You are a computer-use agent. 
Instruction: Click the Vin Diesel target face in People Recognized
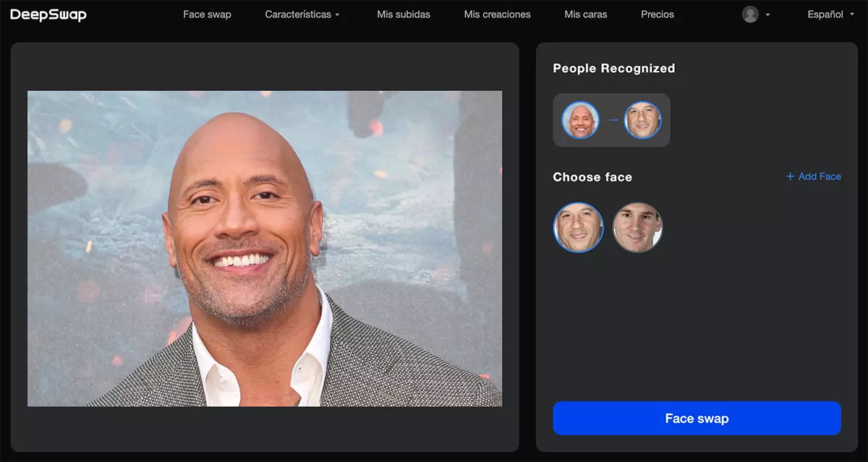click(642, 120)
